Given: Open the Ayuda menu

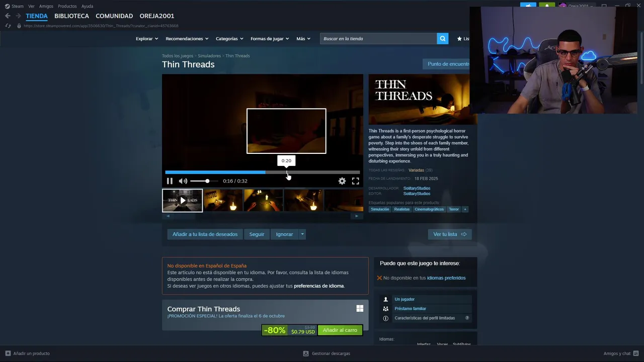Looking at the screenshot, I should 87,6.
